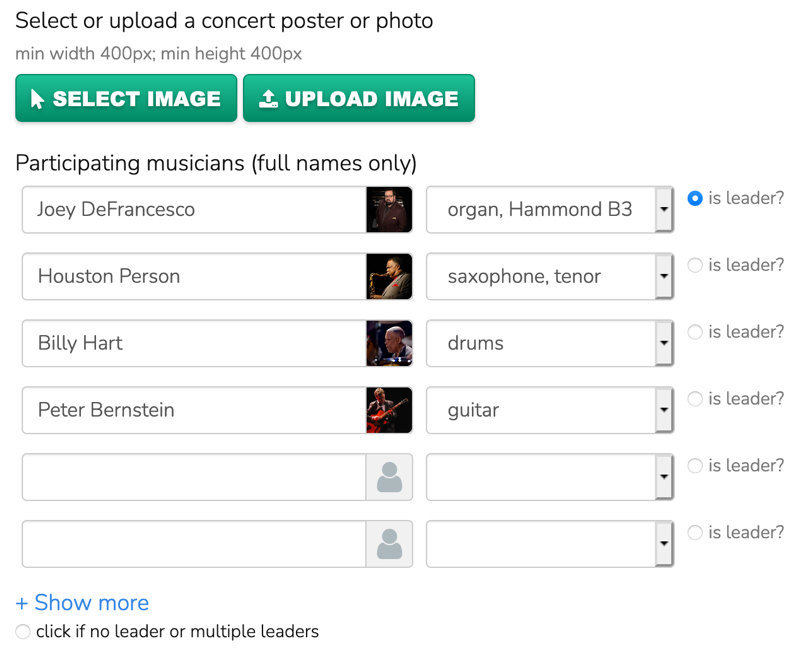The width and height of the screenshot is (800, 669).
Task: Click Houston Person's saxophone photo thumbnail
Action: click(x=389, y=277)
